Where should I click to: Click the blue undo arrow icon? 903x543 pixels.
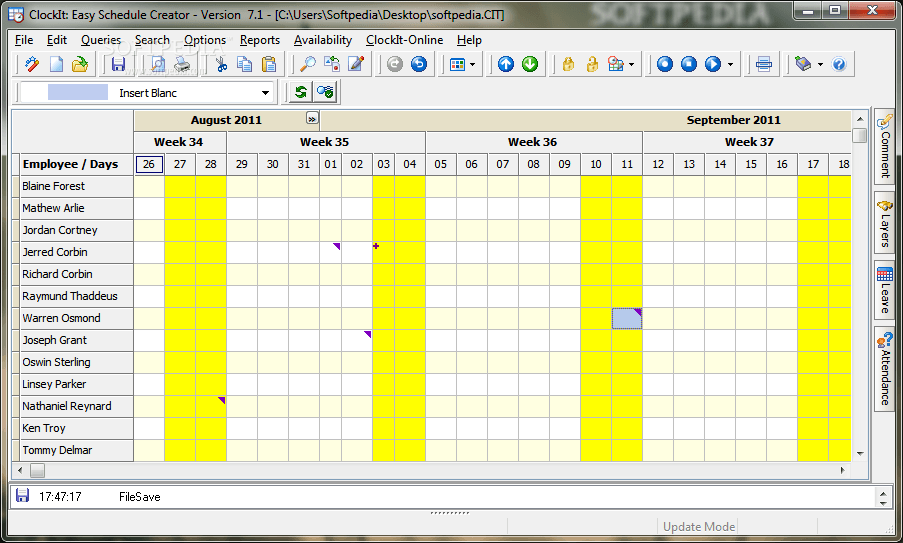point(419,64)
